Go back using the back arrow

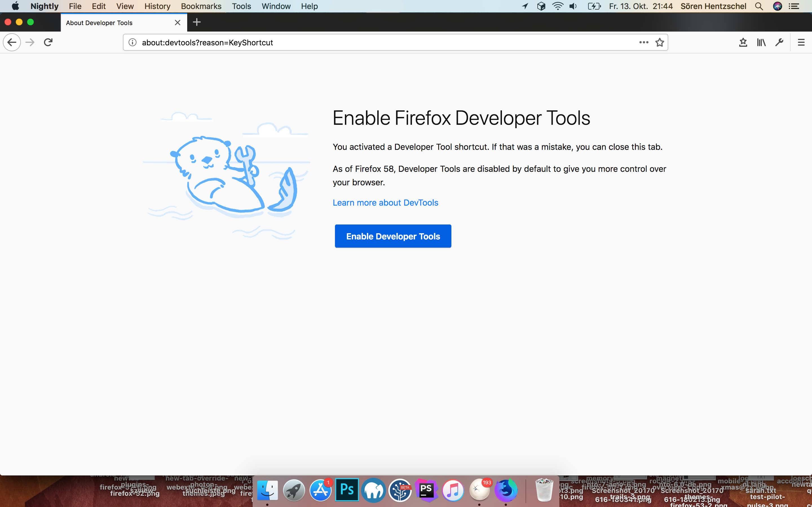coord(12,42)
